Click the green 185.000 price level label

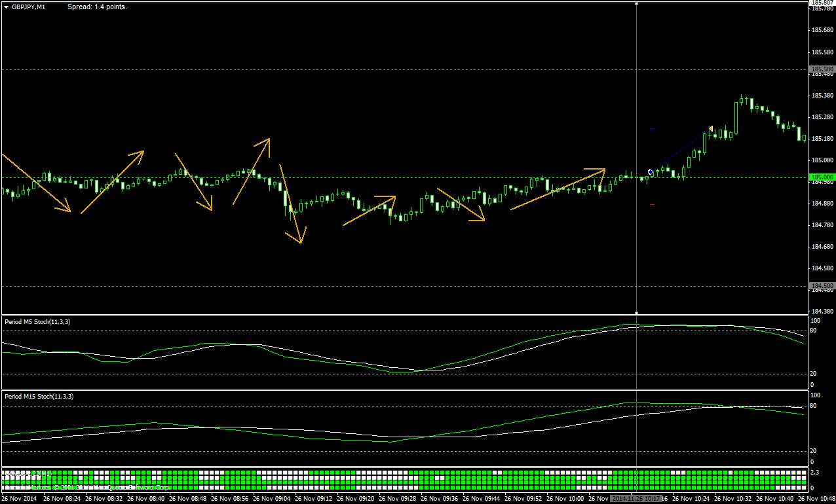click(822, 177)
